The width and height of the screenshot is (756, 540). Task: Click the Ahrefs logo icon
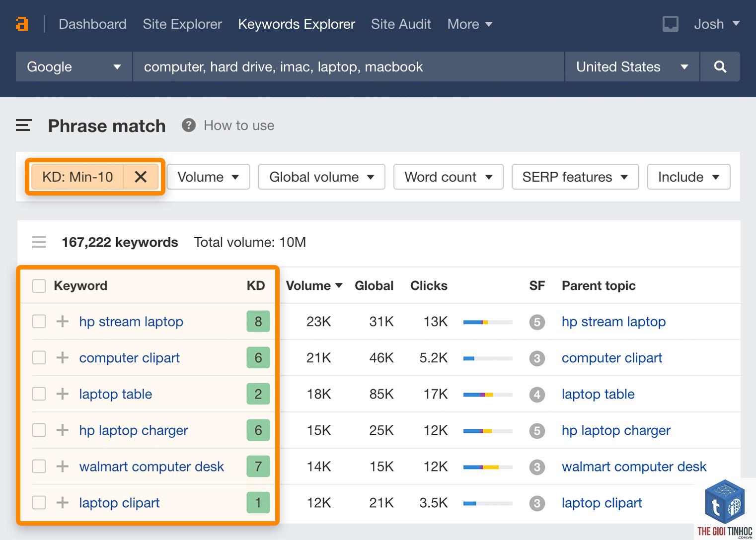[x=22, y=24]
